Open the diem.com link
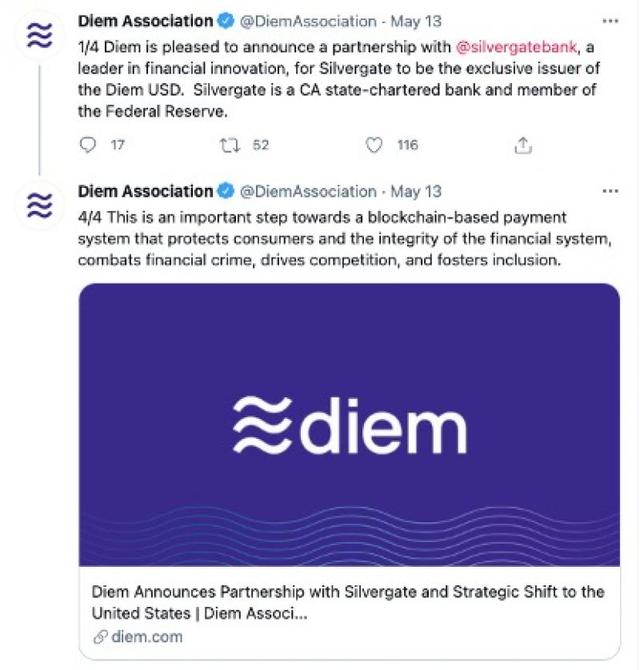 pos(147,637)
